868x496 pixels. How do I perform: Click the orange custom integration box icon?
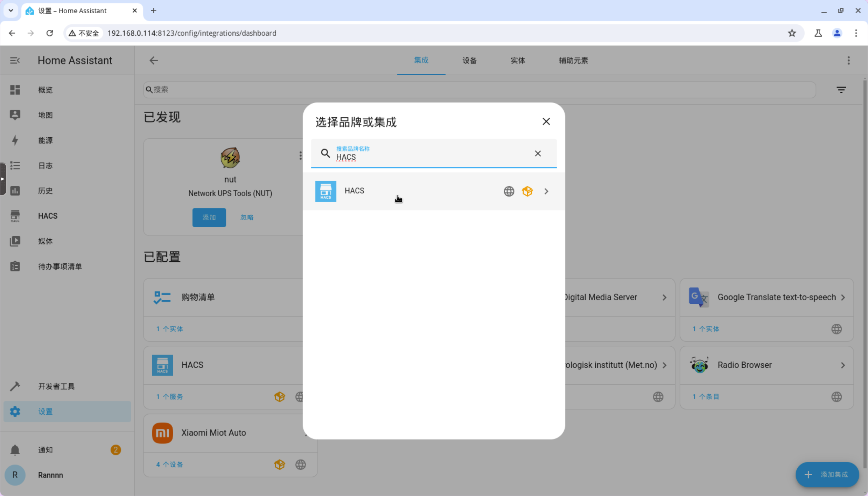point(527,191)
